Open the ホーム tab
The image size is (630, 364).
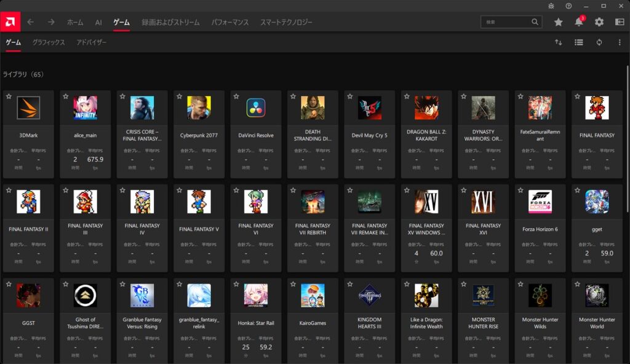(75, 23)
